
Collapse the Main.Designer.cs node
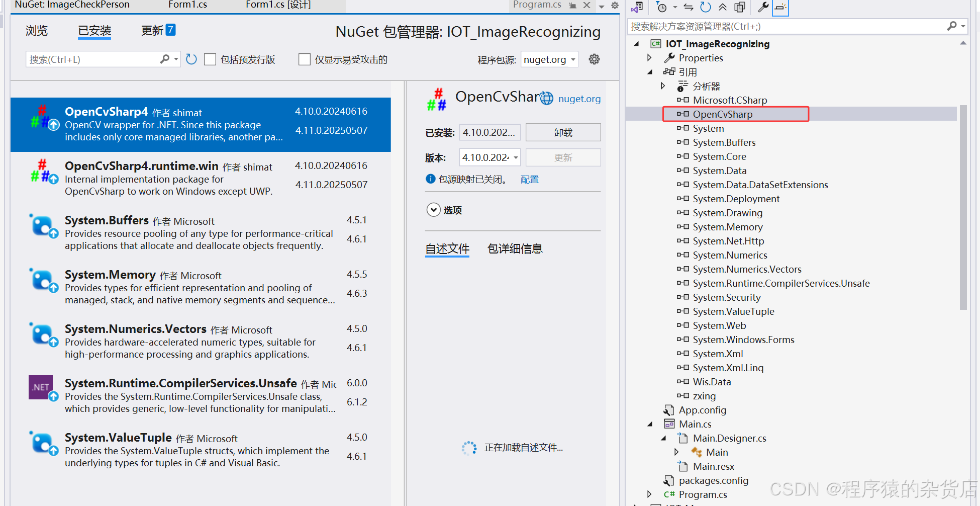click(663, 438)
